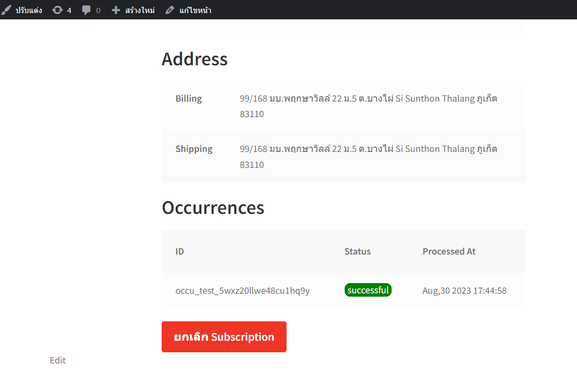This screenshot has height=392, width=577.
Task: Click the Aug,30 2023 processed timestamp
Action: click(464, 291)
